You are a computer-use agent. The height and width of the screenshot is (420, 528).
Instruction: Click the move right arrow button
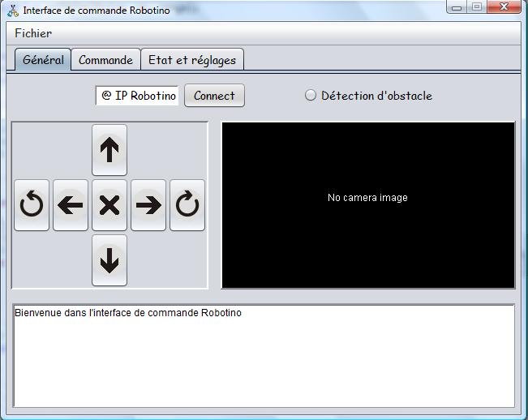coord(148,205)
